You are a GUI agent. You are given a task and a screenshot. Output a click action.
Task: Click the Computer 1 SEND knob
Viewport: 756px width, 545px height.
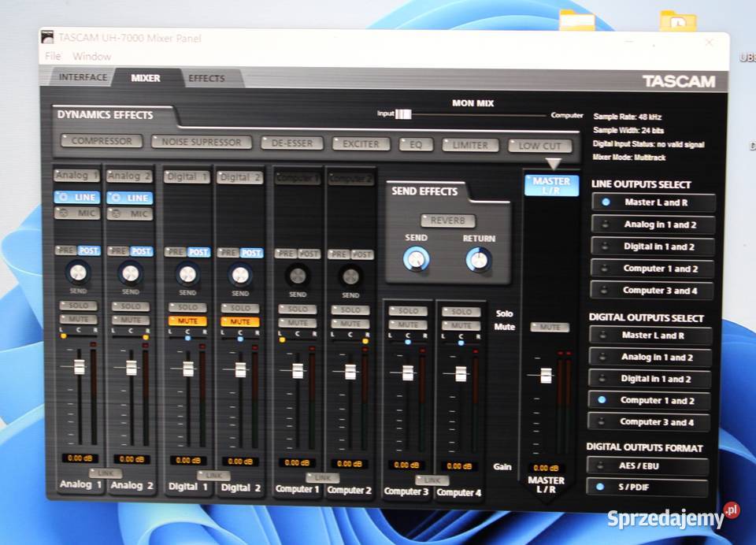click(298, 276)
